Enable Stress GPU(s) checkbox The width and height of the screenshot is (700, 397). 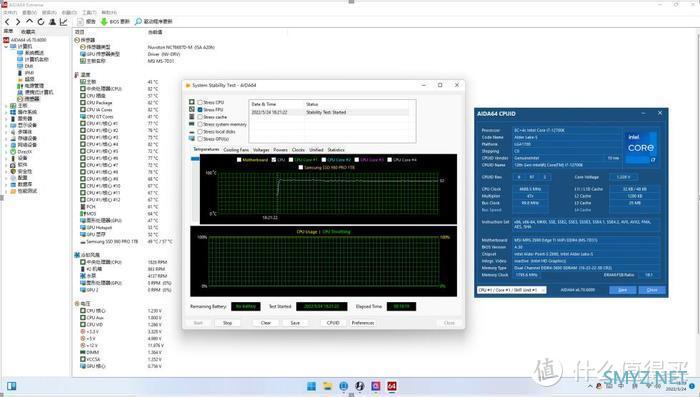coord(200,139)
